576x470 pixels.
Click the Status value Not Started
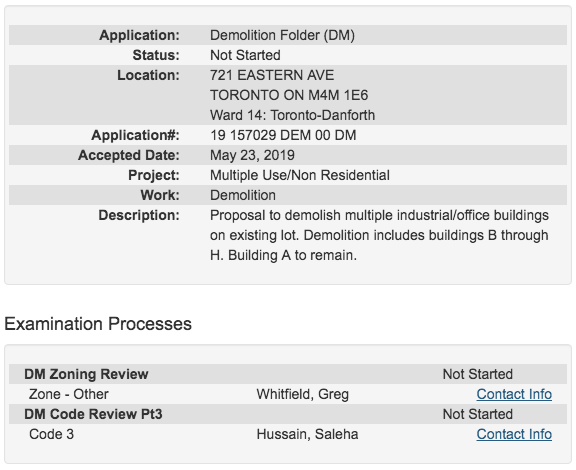click(x=245, y=55)
